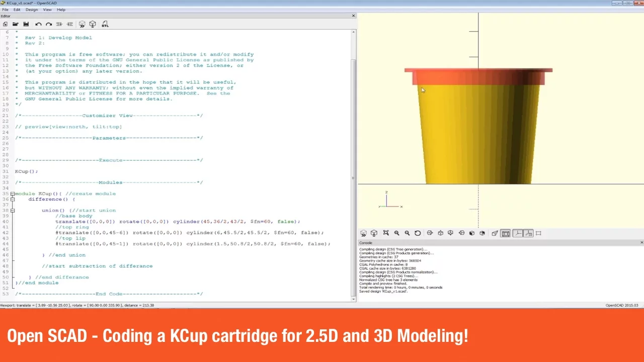Undo the last edit

click(38, 24)
